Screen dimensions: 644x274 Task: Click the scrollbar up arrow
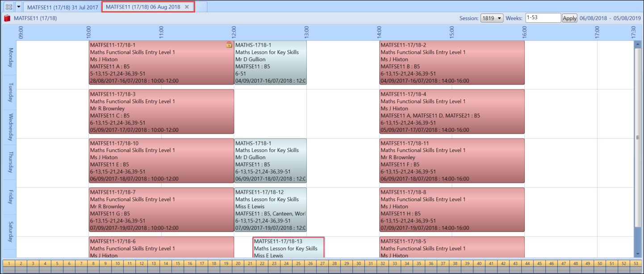point(637,43)
